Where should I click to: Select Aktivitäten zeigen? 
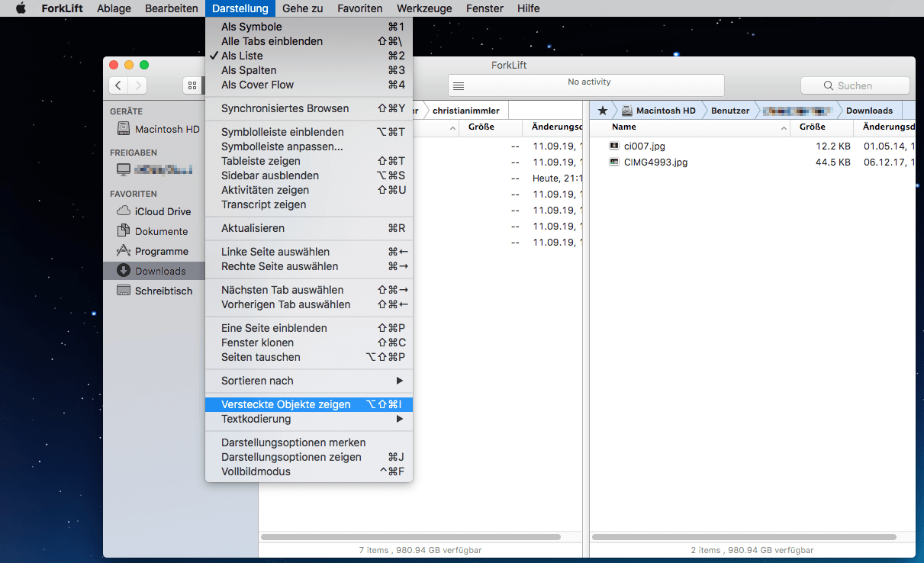click(x=309, y=190)
